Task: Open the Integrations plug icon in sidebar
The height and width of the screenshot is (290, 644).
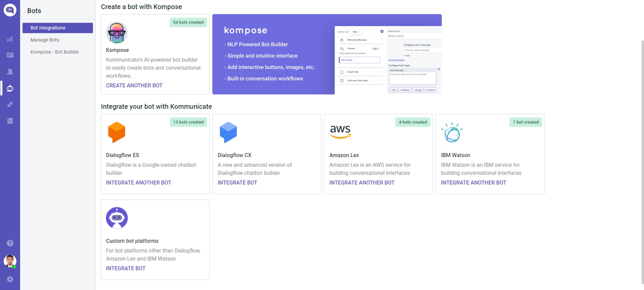Action: [10, 104]
